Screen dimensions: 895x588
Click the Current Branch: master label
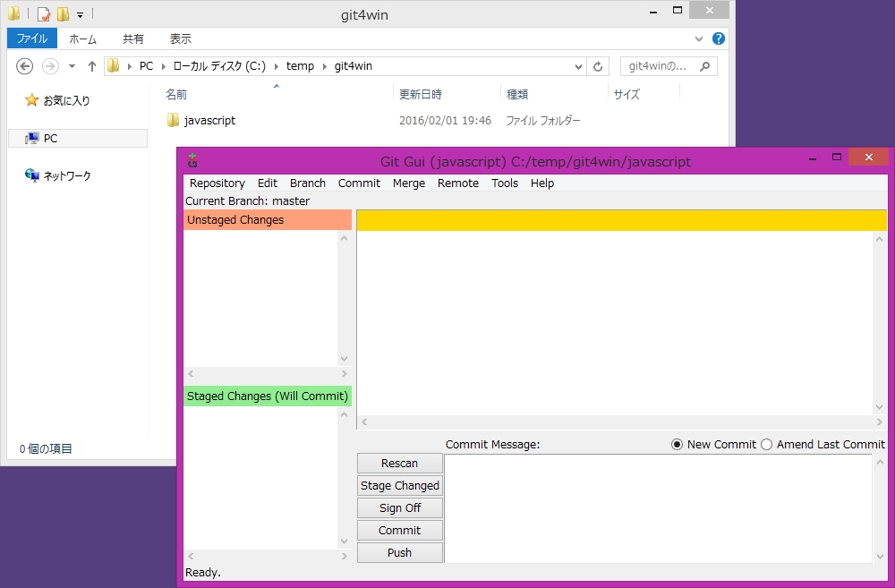tap(247, 201)
